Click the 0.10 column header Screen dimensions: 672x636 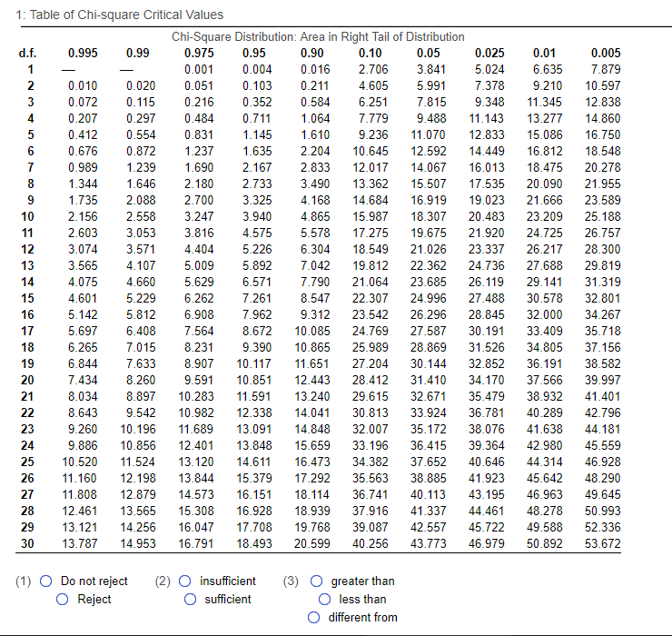click(370, 54)
